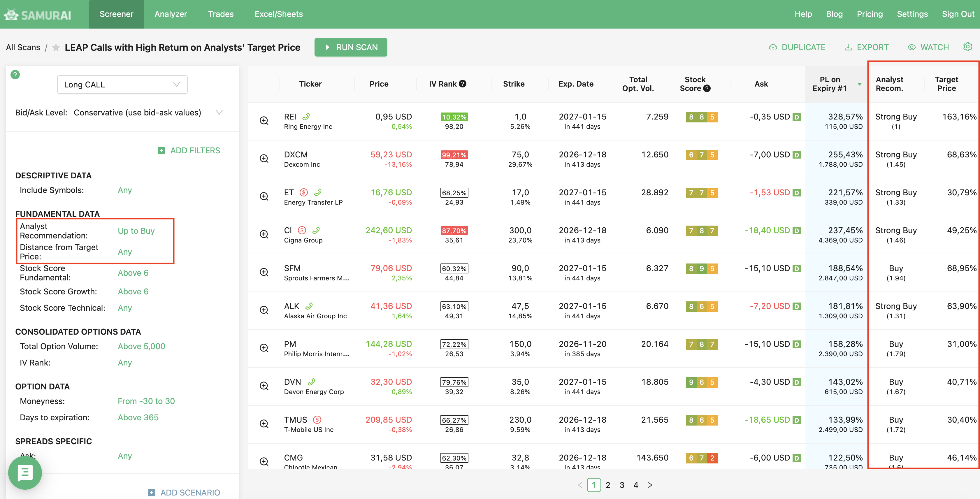Go to results page 3
Viewport: 980px width, 499px height.
coord(622,485)
